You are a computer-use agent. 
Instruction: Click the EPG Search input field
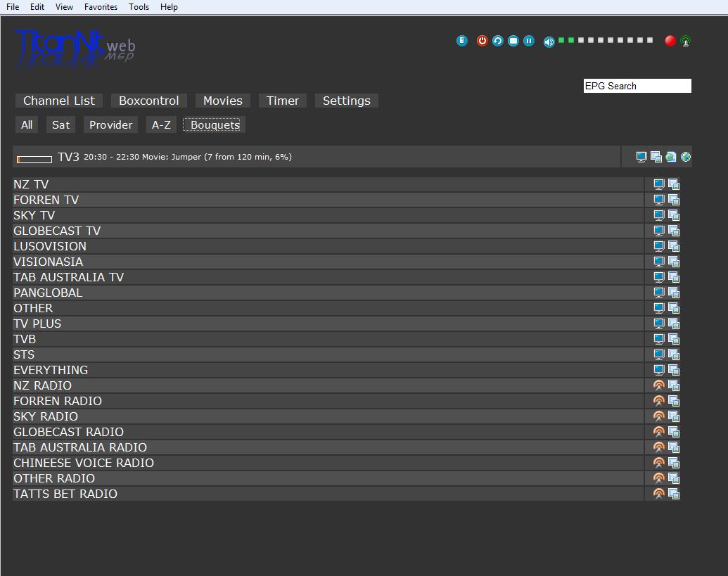pyautogui.click(x=637, y=86)
